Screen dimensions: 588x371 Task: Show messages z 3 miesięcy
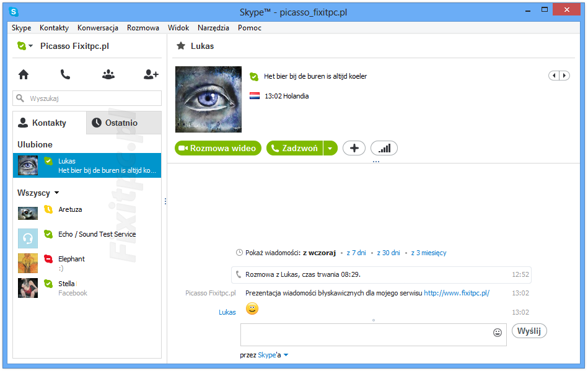tap(429, 253)
